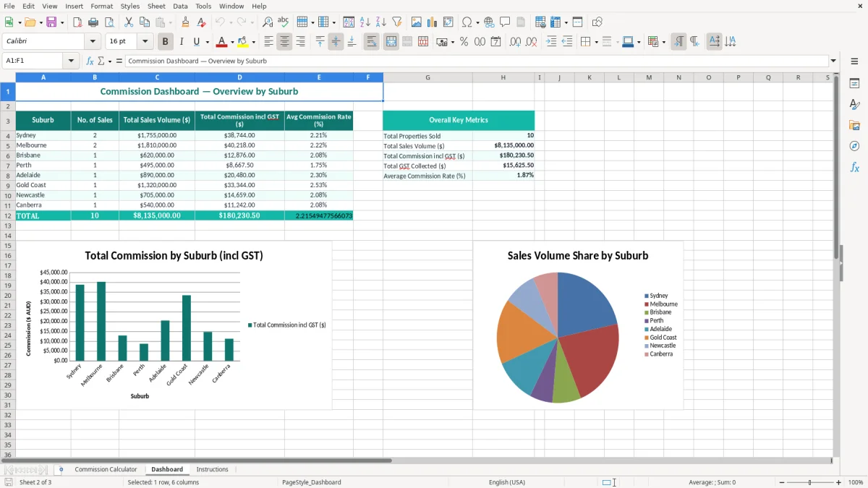Open Save options dropdown arrow
This screenshot has width=868, height=488.
(x=61, y=22)
